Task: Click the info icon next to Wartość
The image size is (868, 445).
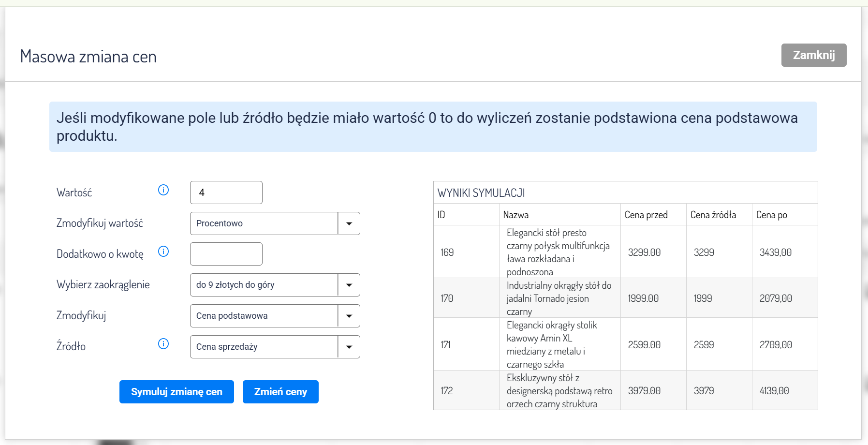Action: coord(163,190)
